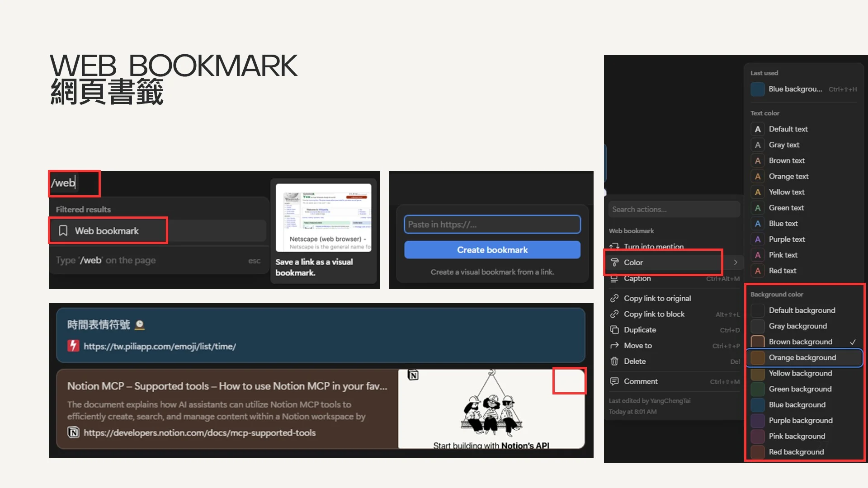The image size is (868, 488).
Task: Click the Turn into mention icon
Action: (614, 246)
